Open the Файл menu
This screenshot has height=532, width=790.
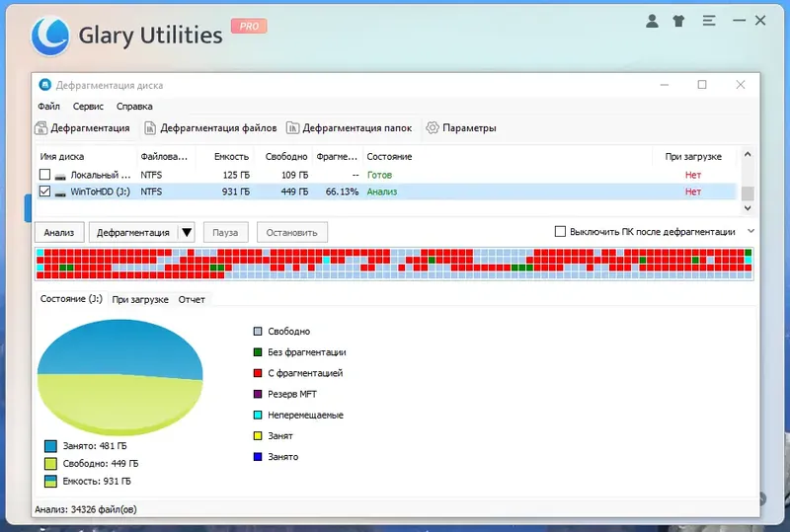click(x=48, y=107)
